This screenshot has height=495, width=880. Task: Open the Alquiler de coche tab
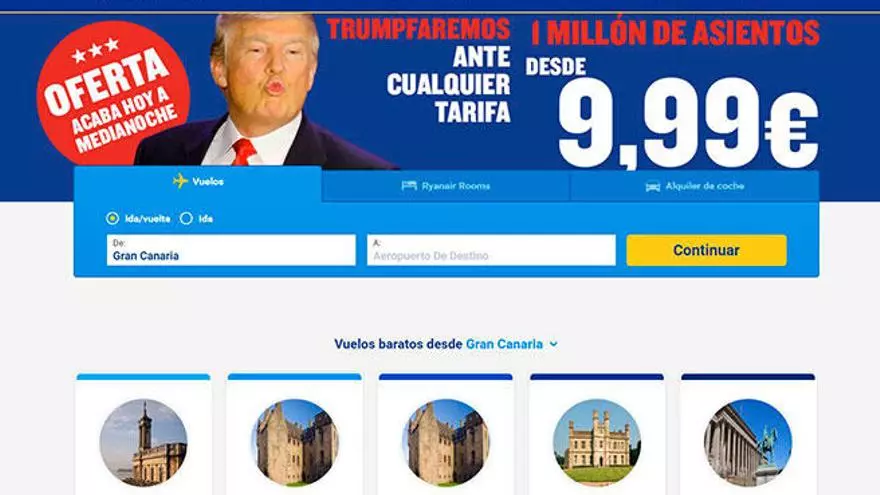pos(695,186)
